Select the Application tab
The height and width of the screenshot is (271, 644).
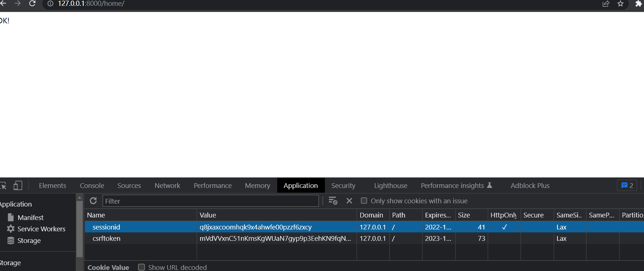pos(301,185)
